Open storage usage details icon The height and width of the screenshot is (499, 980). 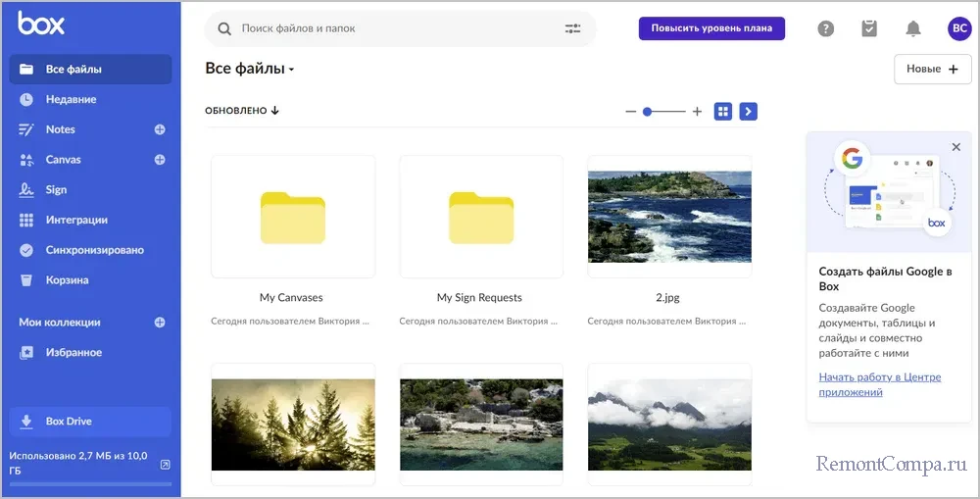(x=165, y=464)
